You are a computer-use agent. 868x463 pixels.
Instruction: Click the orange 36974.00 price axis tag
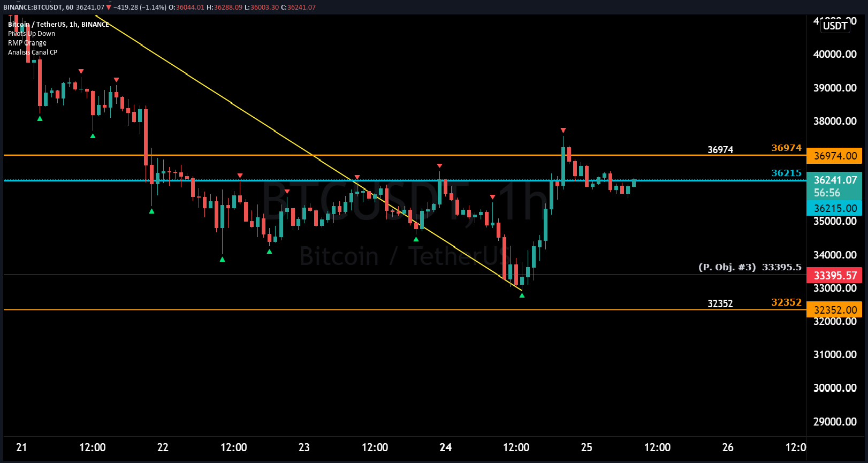pos(834,156)
